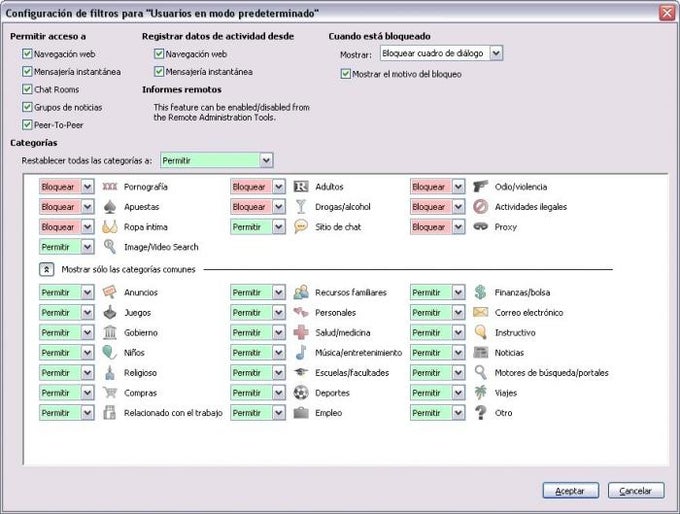Open the Sitio de chat Permitir dropdown
This screenshot has width=680, height=514.
click(x=258, y=227)
